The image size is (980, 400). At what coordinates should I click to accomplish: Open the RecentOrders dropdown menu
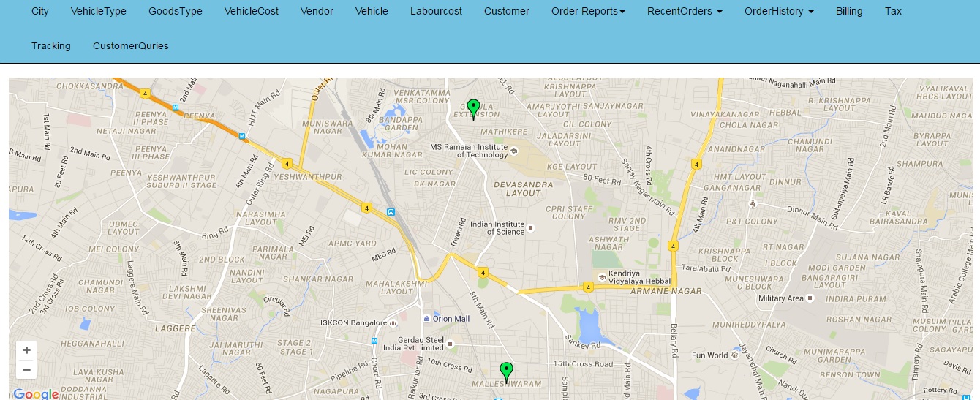tap(685, 11)
